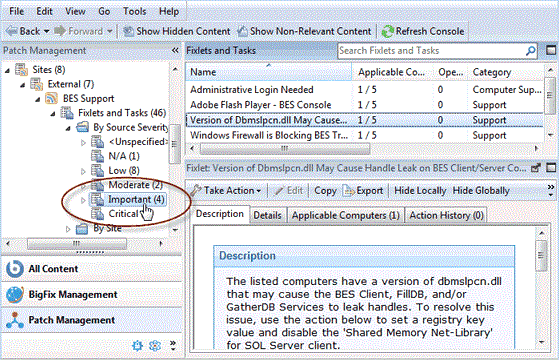Screen dimensions: 559x360
Task: Select the Critical tree item
Action: (x=123, y=214)
